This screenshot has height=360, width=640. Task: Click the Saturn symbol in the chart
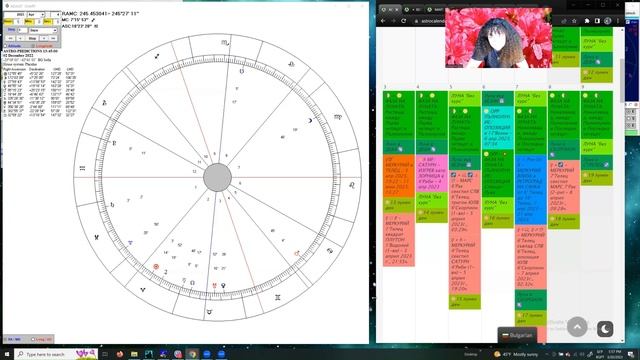pyautogui.click(x=112, y=204)
